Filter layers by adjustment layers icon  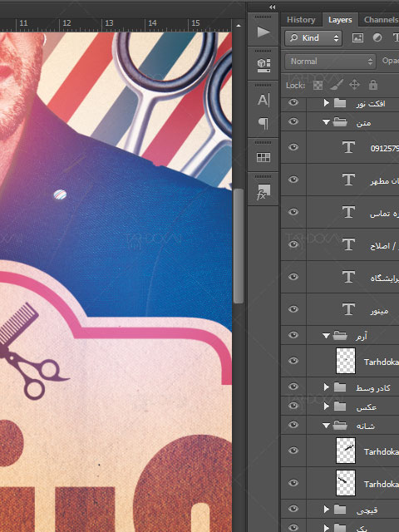click(x=377, y=37)
